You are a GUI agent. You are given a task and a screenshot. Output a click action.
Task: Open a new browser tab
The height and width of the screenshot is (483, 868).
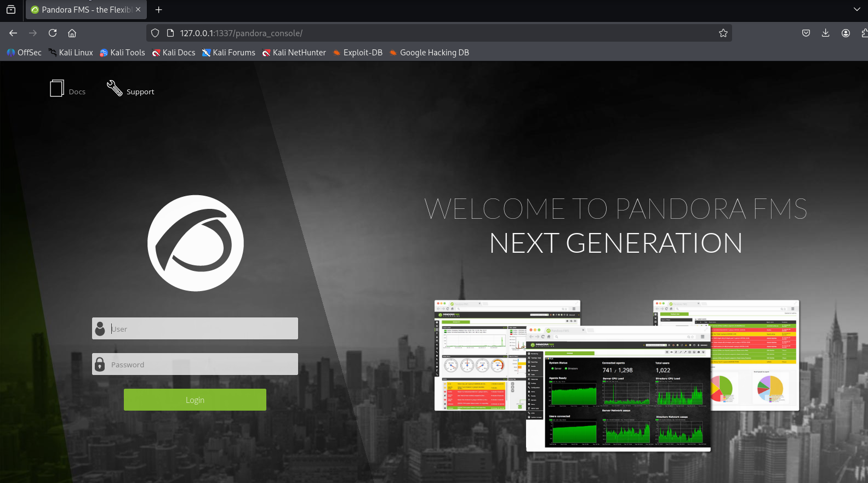[x=159, y=10]
